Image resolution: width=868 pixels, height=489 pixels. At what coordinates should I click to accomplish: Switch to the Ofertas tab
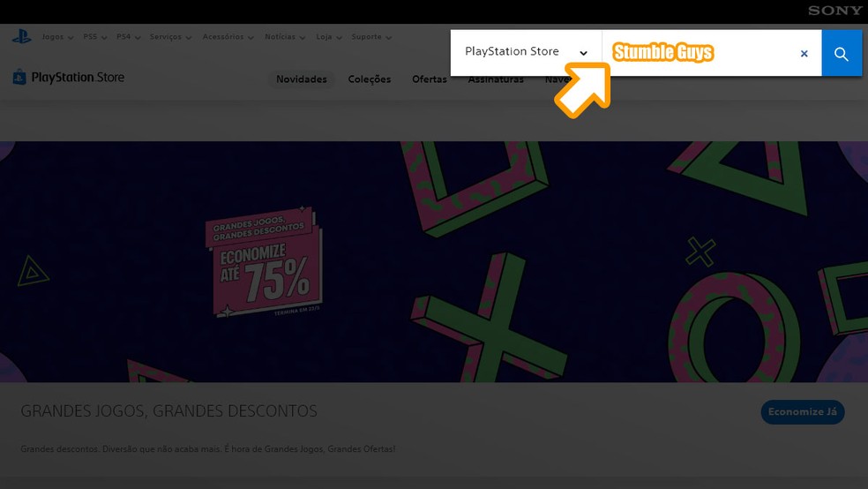click(x=429, y=79)
